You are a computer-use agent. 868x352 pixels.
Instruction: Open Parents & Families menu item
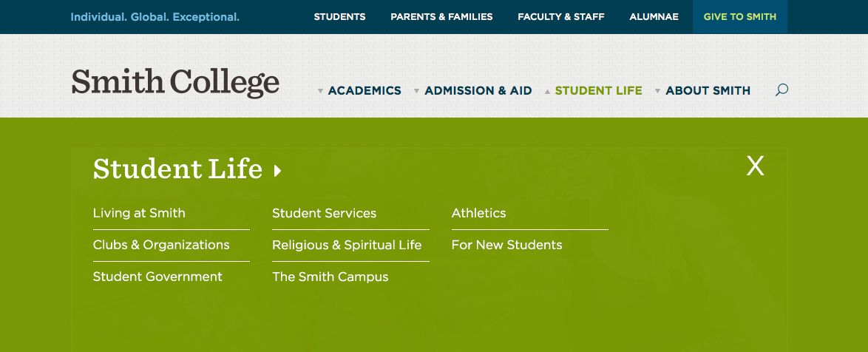click(441, 17)
